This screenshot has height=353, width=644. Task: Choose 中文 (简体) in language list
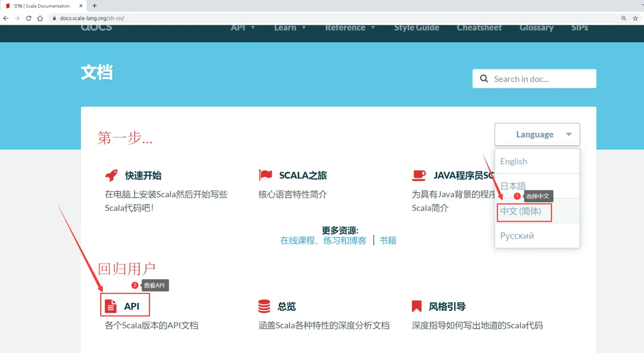[x=537, y=211]
